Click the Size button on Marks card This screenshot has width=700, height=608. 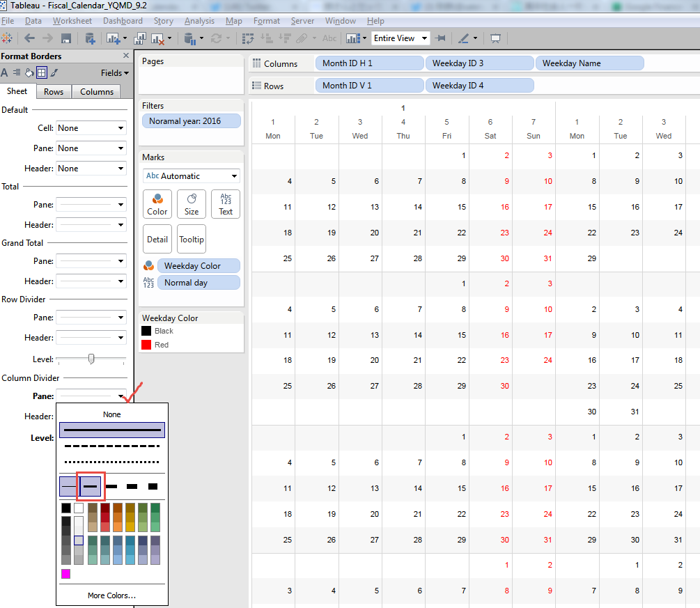pyautogui.click(x=192, y=204)
